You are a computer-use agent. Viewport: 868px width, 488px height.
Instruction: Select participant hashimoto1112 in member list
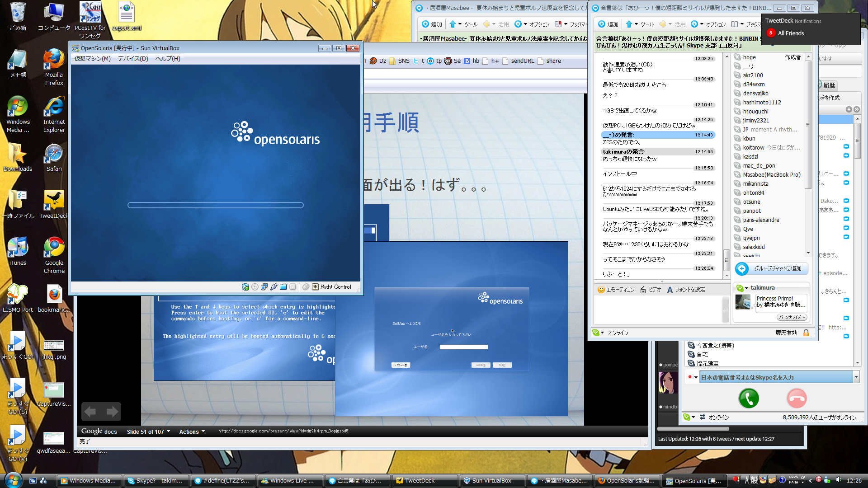tap(762, 103)
